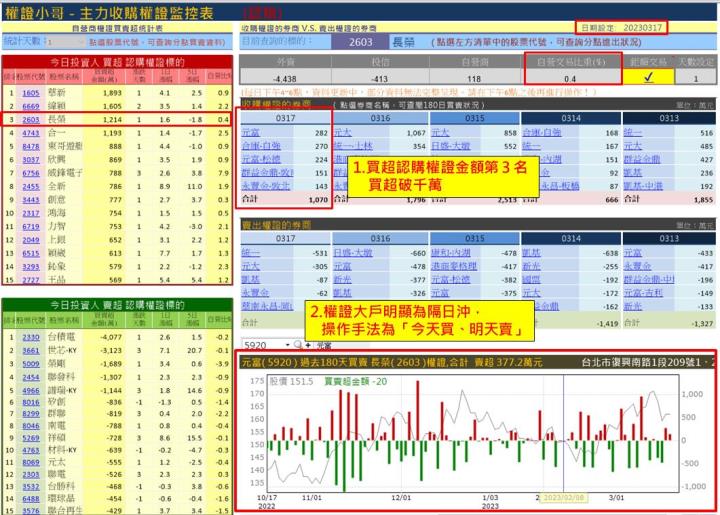The height and width of the screenshot is (515, 720).
Task: Click 合計 total -1,327 under 0313 sell column
Action: click(703, 324)
